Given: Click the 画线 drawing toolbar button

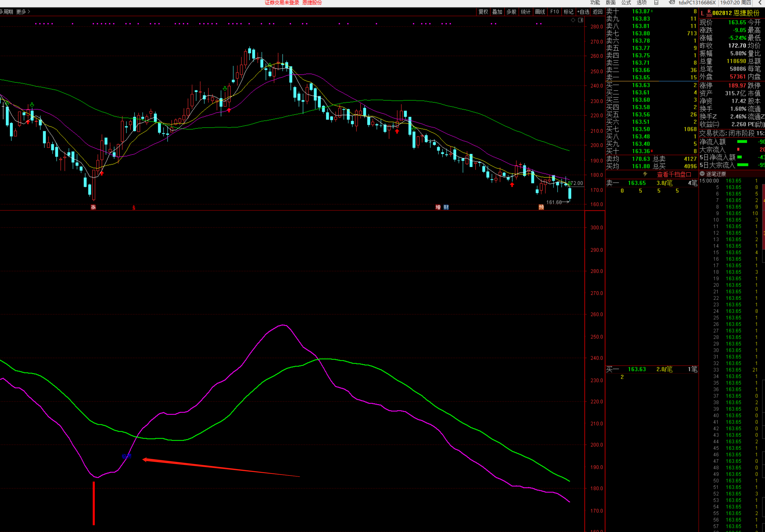Looking at the screenshot, I should (540, 12).
